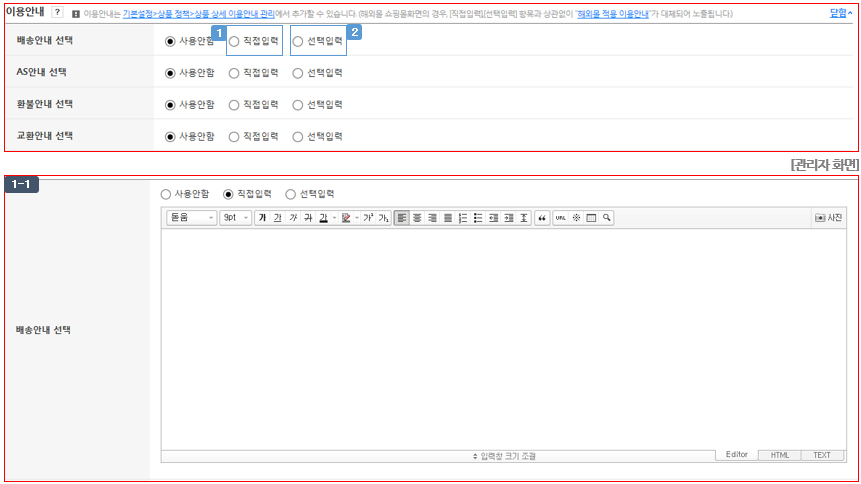Select 선택입력 for AS안내 선택
861x484 pixels.
point(298,73)
